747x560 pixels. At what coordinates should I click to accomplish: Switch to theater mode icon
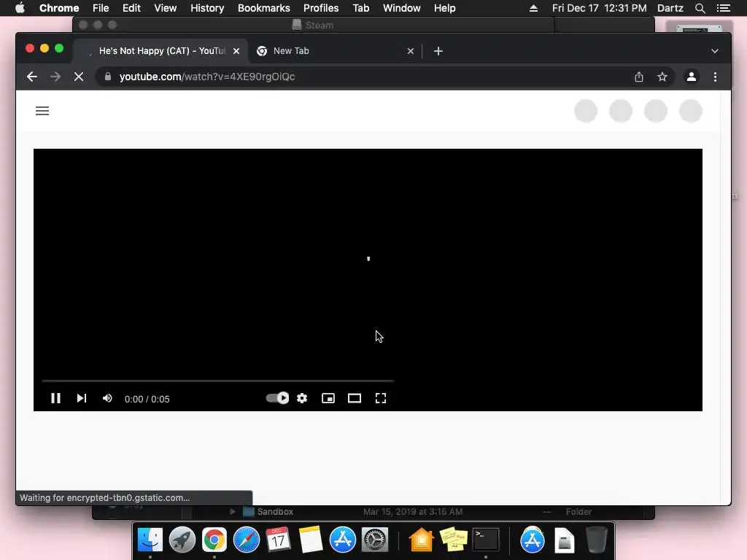[x=355, y=398]
